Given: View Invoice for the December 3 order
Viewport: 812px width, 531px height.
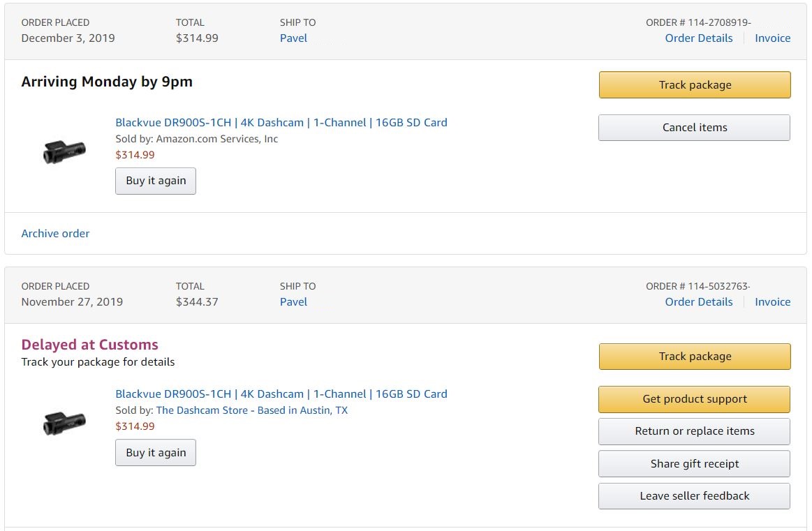Looking at the screenshot, I should (772, 38).
